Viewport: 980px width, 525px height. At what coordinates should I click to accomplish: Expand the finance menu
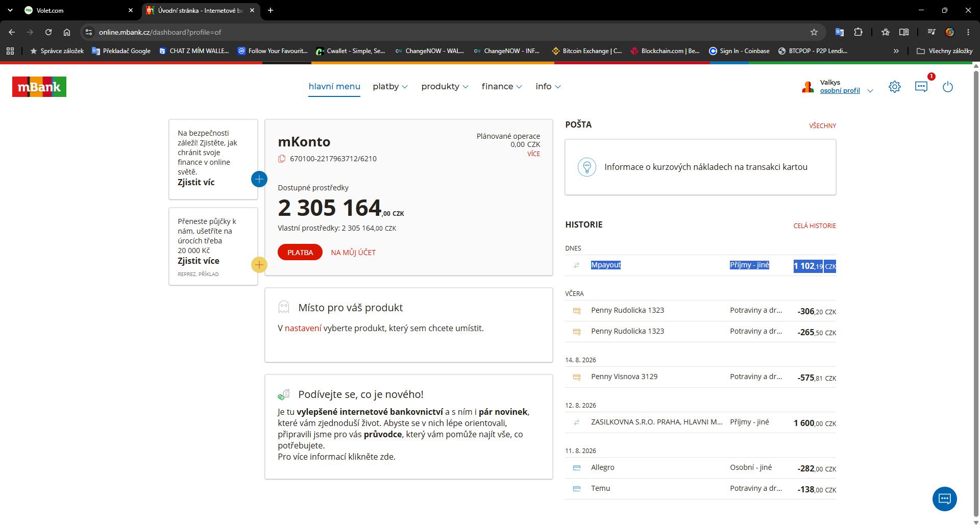pos(502,87)
